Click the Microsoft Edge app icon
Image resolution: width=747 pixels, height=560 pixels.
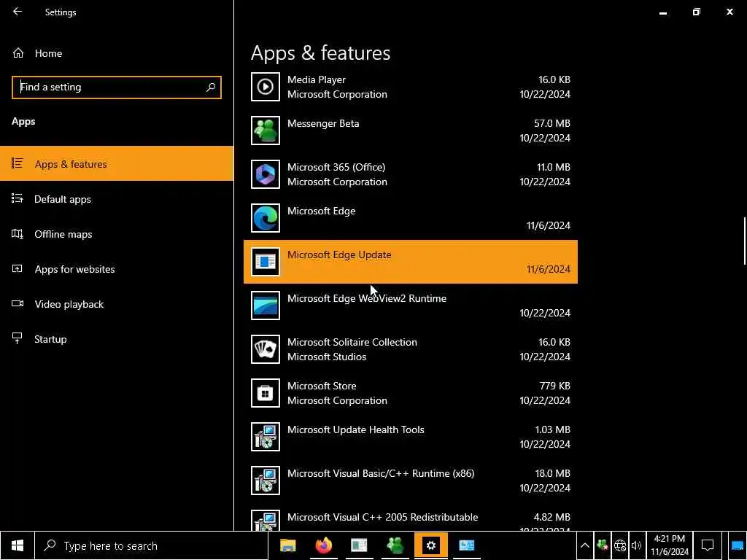[x=266, y=218]
